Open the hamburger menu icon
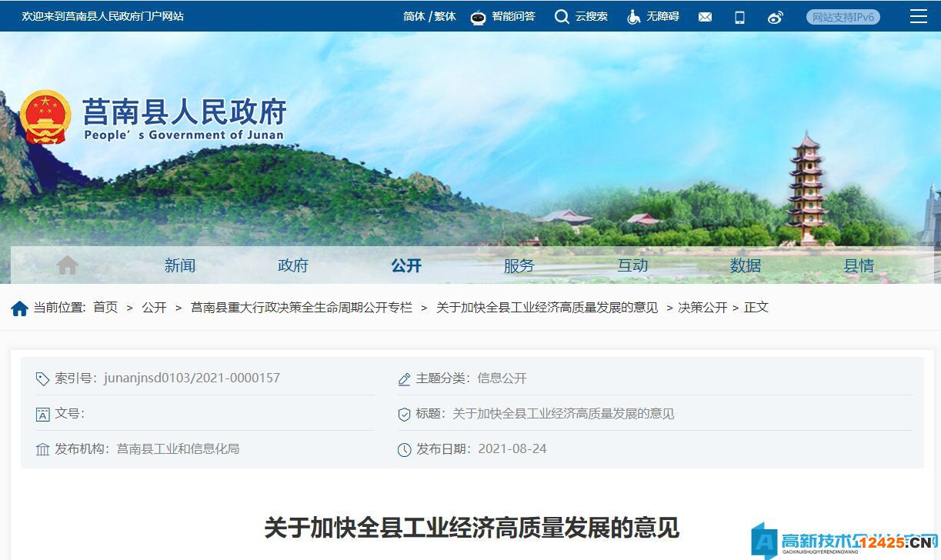This screenshot has width=941, height=560. 918,16
